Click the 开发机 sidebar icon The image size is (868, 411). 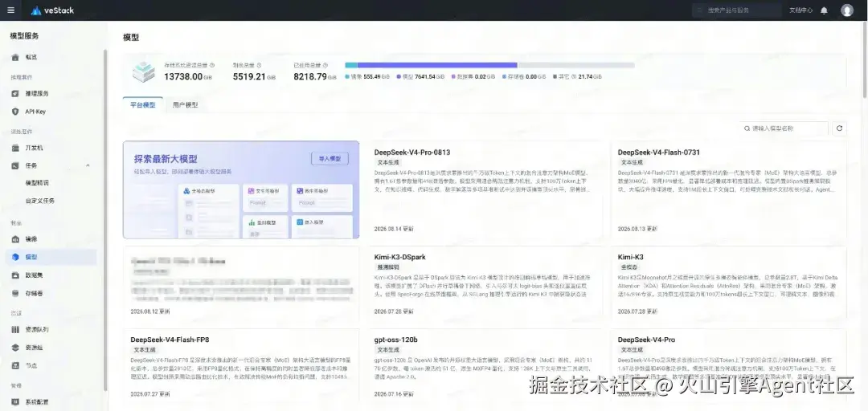[15, 148]
